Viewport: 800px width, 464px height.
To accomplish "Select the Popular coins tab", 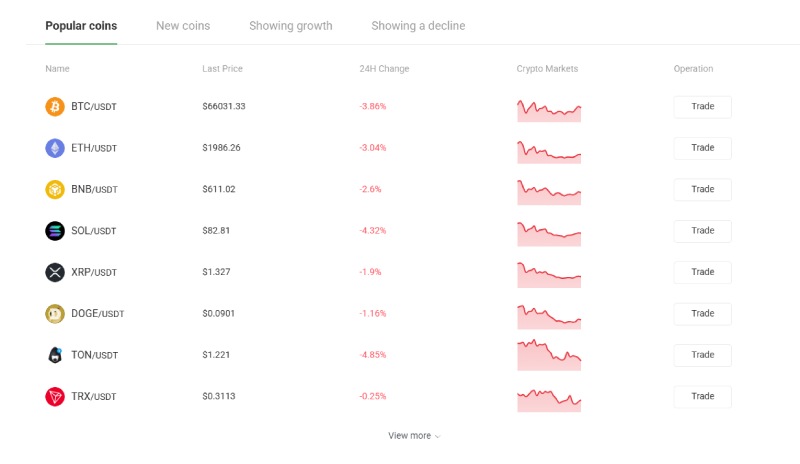I will (81, 26).
